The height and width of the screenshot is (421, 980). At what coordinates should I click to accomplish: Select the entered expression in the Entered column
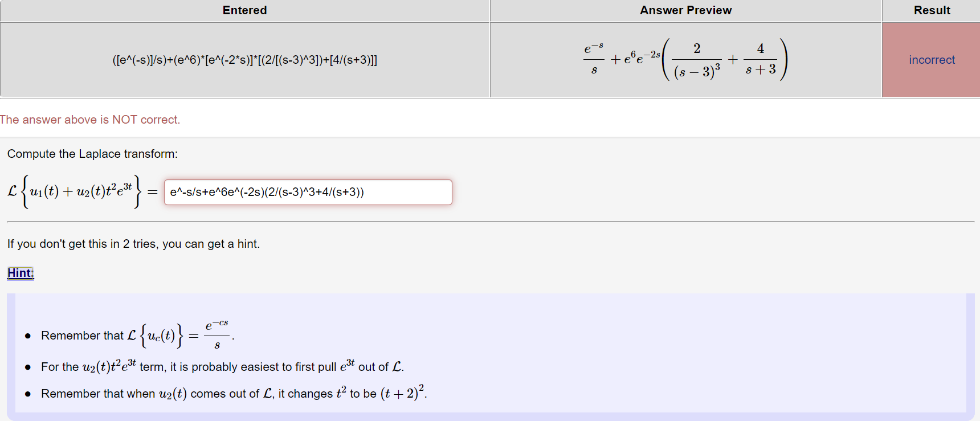point(244,59)
